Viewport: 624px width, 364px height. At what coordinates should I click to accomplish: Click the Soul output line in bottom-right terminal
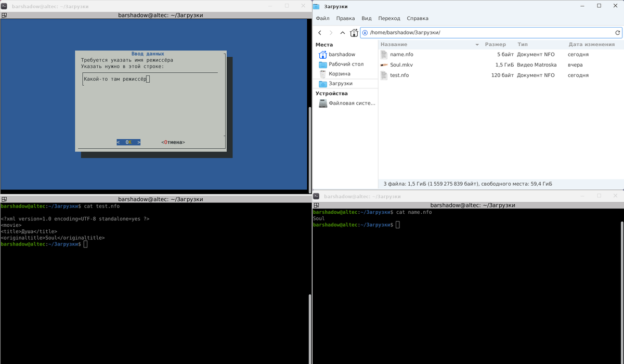pyautogui.click(x=319, y=218)
